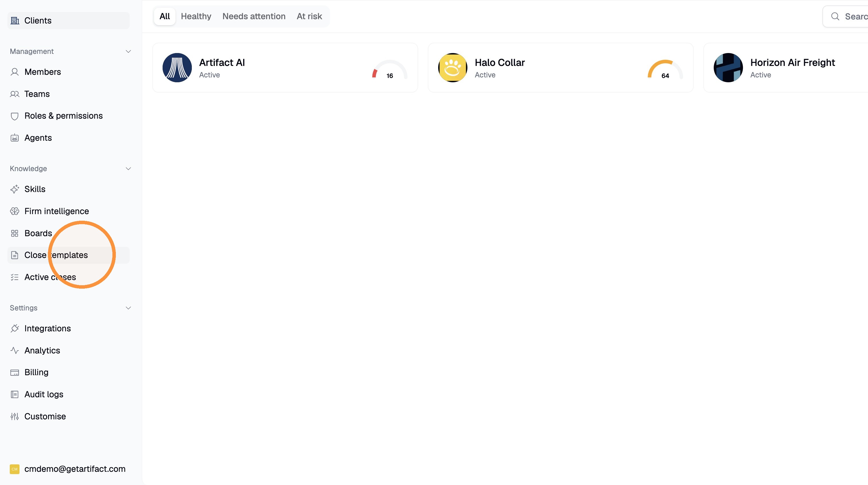
Task: Open Audit logs
Action: click(x=69, y=394)
